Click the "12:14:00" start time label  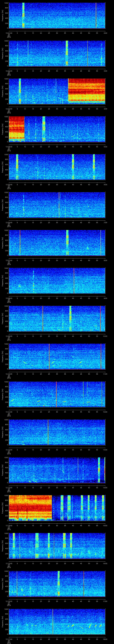click(x=9, y=525)
